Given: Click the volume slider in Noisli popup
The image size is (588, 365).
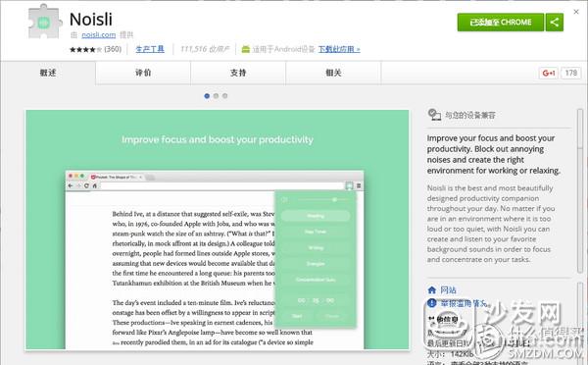Looking at the screenshot, I should (x=322, y=200).
